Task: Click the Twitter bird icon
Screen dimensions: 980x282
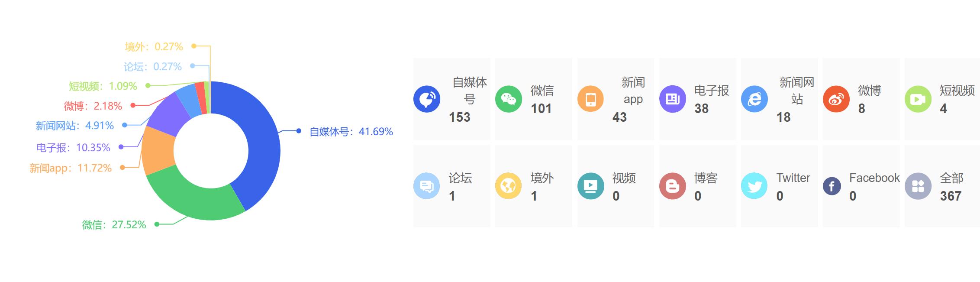Action: coord(754,186)
